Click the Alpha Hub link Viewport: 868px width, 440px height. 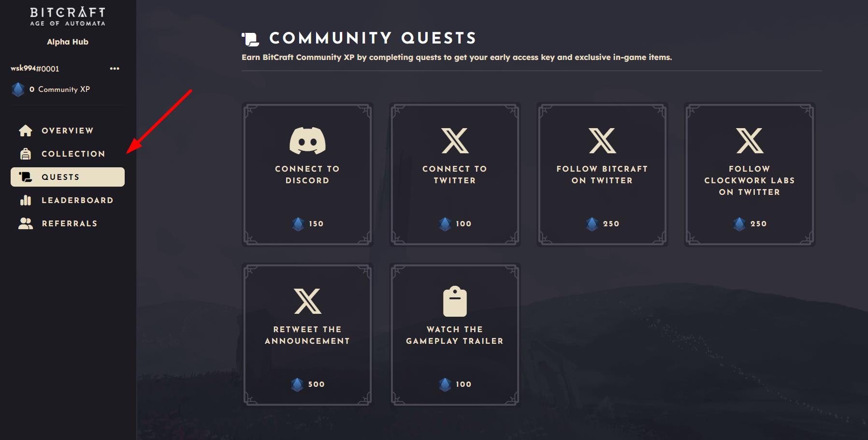pos(68,42)
